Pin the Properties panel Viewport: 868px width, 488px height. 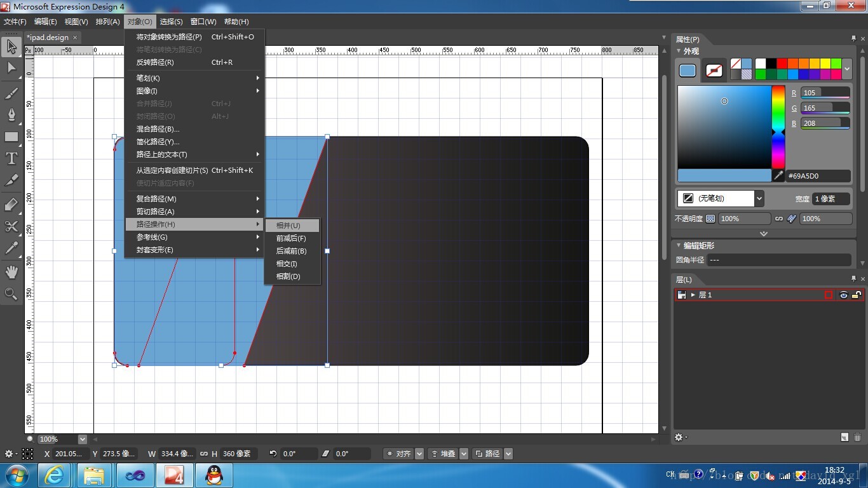click(x=853, y=39)
